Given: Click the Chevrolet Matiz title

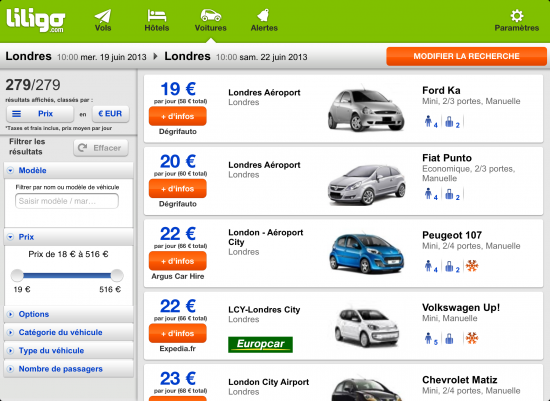Looking at the screenshot, I should [460, 380].
